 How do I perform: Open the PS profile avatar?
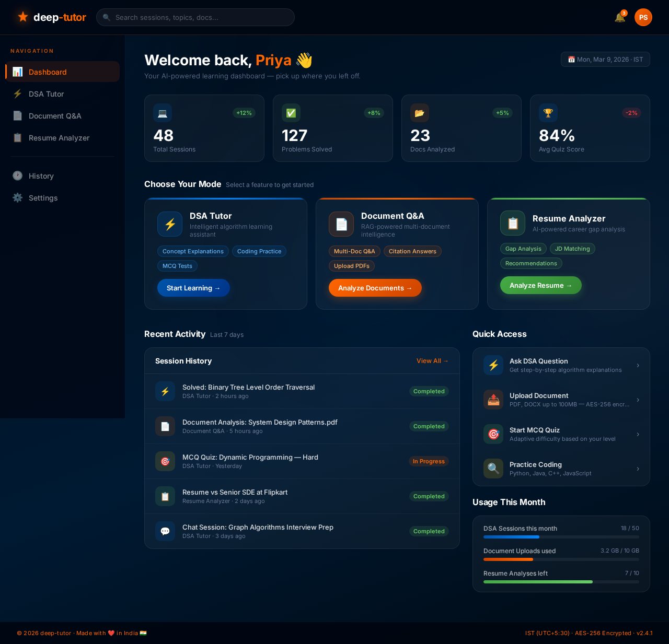[643, 17]
